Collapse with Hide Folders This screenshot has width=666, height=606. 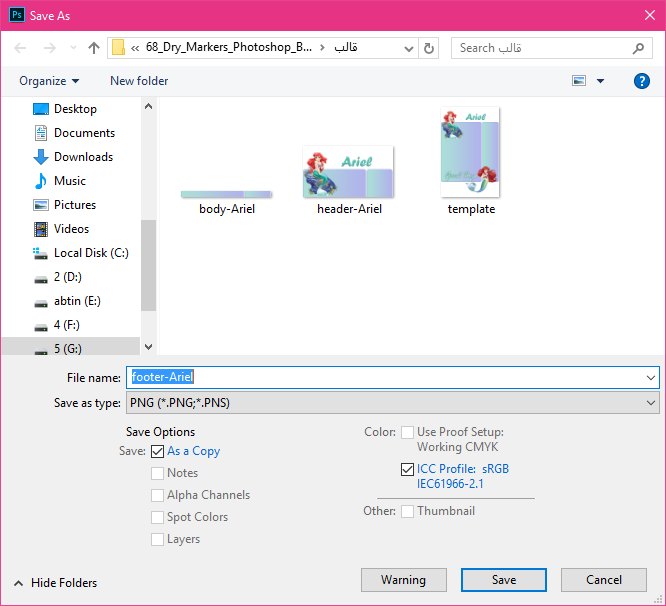55,583
